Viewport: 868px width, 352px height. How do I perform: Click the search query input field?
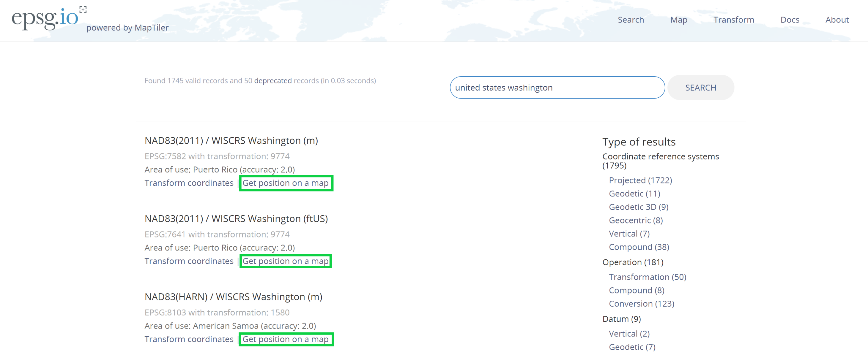[557, 88]
